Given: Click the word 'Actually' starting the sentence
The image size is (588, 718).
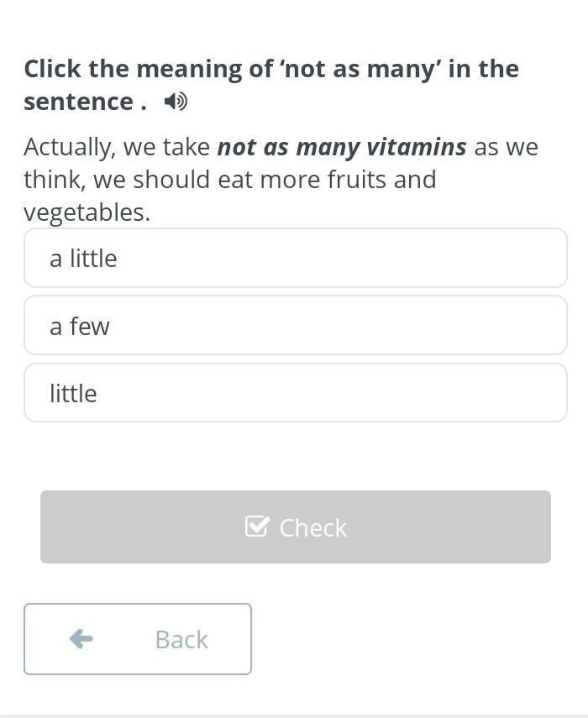Looking at the screenshot, I should click(70, 147).
